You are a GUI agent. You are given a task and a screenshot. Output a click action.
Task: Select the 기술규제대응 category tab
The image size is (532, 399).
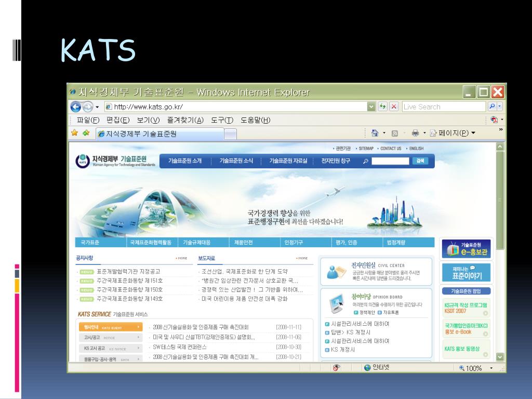(203, 242)
